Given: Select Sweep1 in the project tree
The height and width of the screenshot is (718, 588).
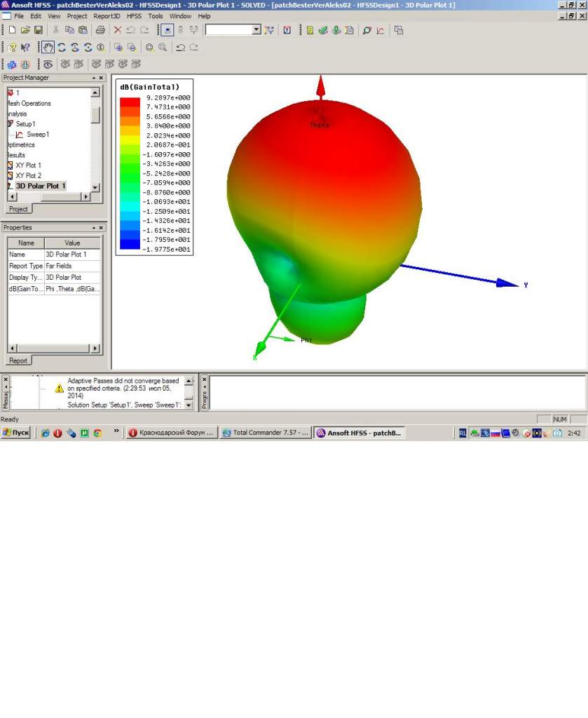Looking at the screenshot, I should pos(38,134).
